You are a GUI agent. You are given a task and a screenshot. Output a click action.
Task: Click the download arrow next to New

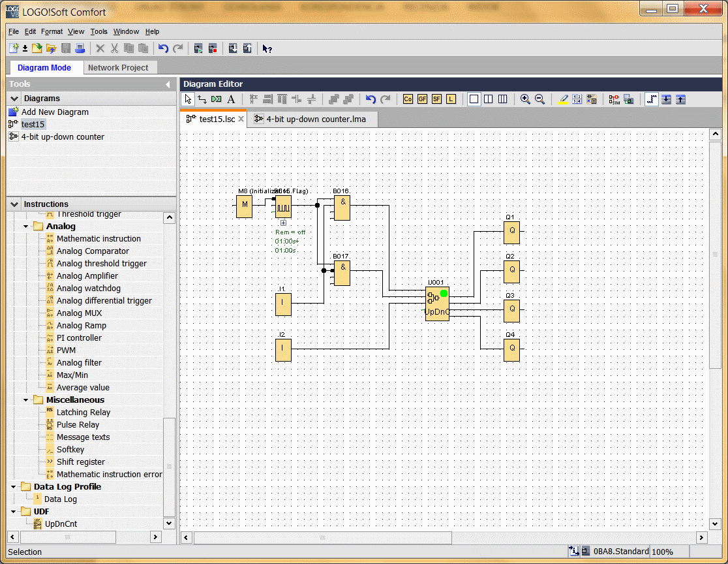pyautogui.click(x=25, y=48)
